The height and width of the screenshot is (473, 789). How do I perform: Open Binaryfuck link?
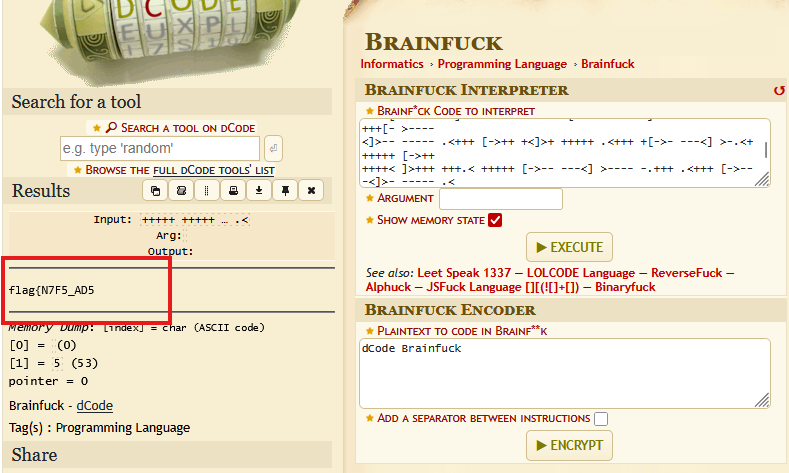pos(625,287)
